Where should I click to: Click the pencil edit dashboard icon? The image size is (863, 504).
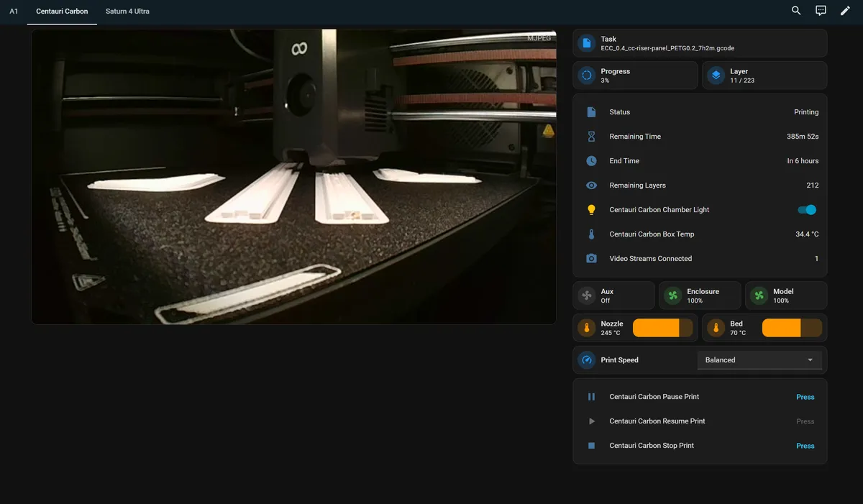845,11
